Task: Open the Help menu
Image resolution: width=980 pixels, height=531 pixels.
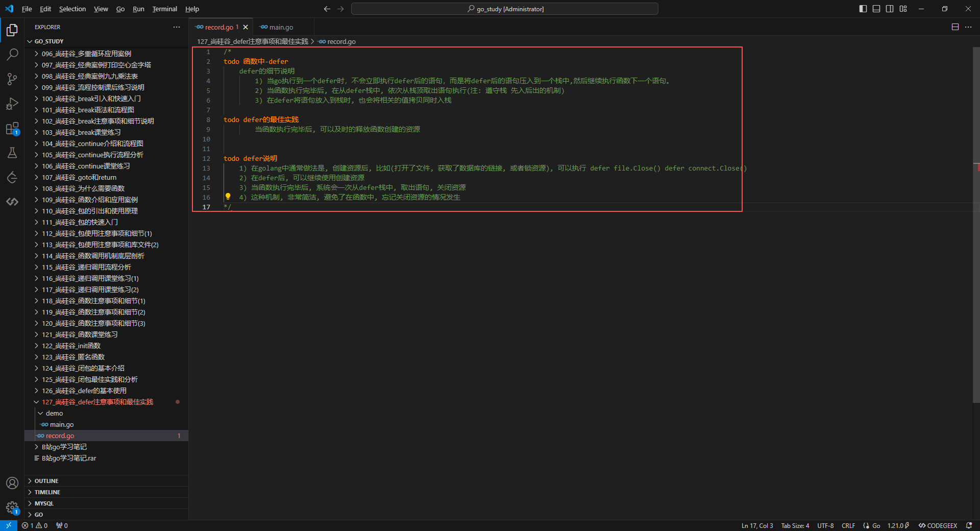Action: (192, 9)
